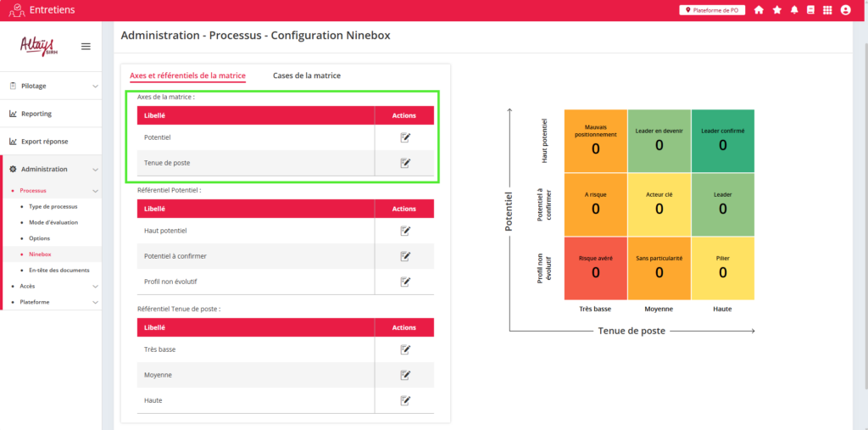Open Type de processus link
The width and height of the screenshot is (868, 430).
[x=53, y=207]
